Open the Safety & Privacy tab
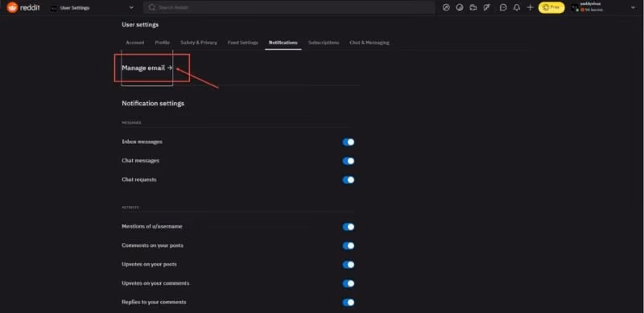 (199, 43)
